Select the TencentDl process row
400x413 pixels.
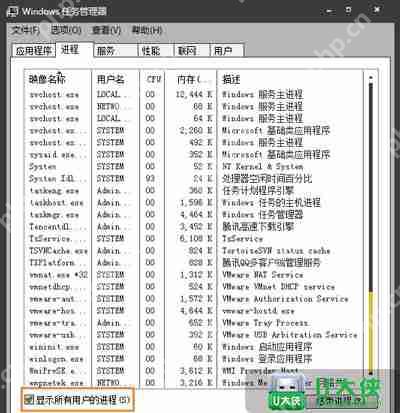[194, 227]
